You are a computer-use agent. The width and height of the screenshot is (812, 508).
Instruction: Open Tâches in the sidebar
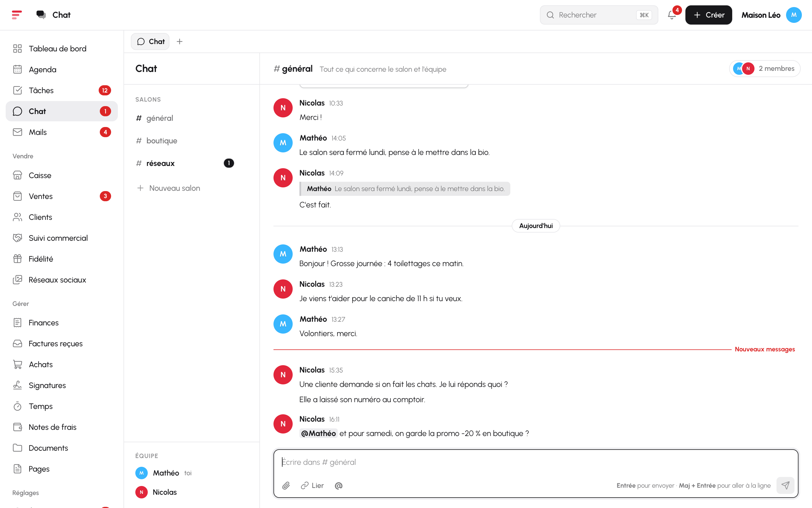62,90
